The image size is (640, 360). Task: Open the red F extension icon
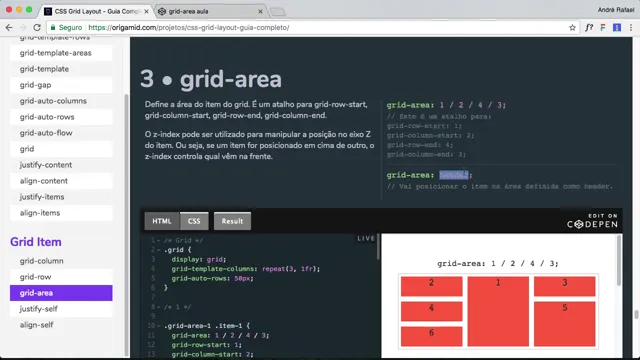(603, 28)
